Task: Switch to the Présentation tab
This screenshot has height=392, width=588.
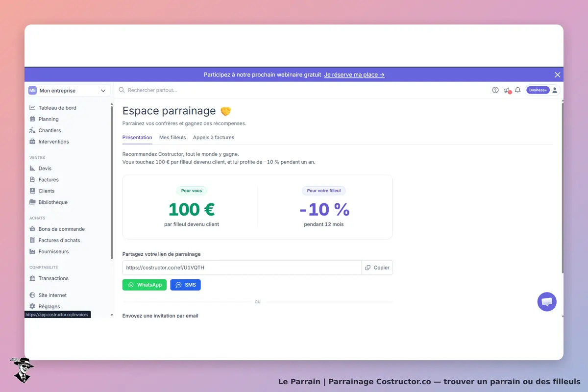Action: click(x=137, y=138)
